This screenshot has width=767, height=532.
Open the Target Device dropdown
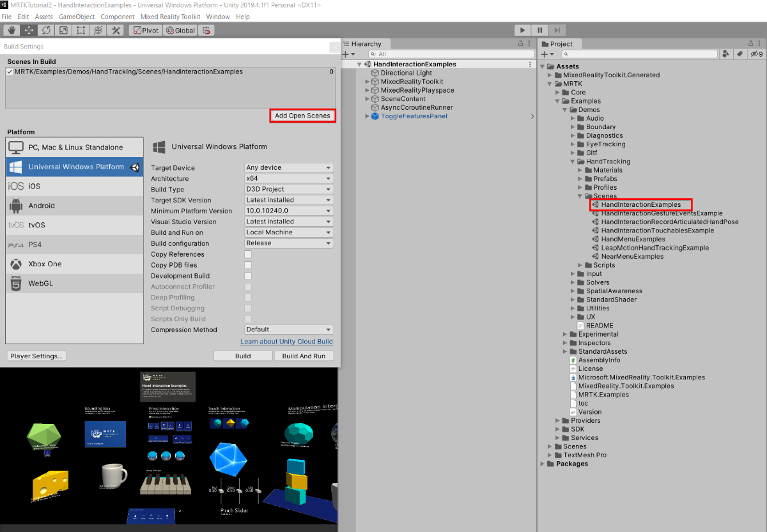point(289,168)
